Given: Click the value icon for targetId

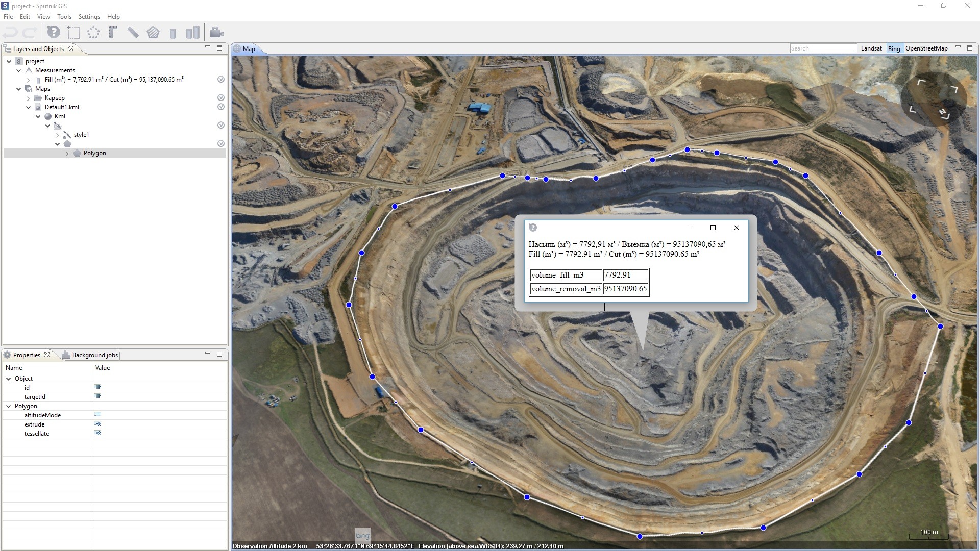Looking at the screenshot, I should [x=97, y=396].
